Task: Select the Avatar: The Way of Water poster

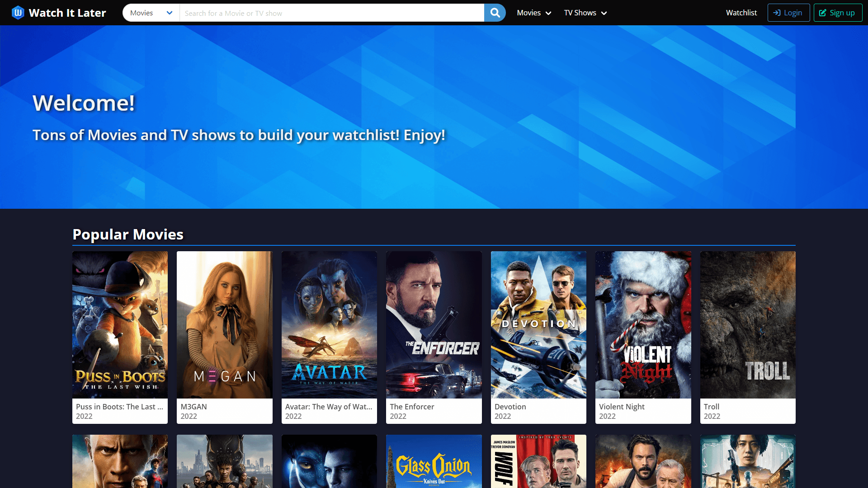Action: [329, 324]
